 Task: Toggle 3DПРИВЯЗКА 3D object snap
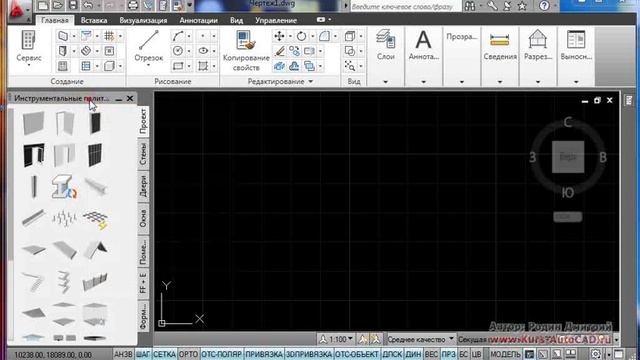coord(309,354)
